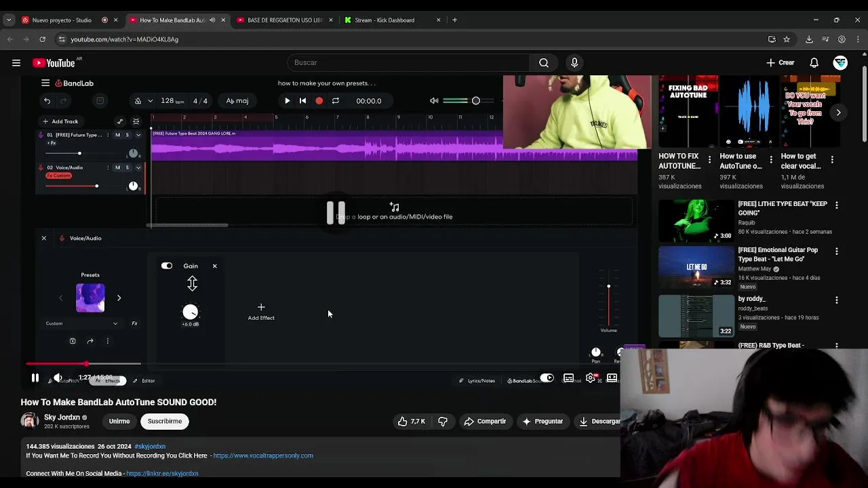Click the purple preset thumbnail
Viewport: 868px width, 488px height.
pos(90,298)
